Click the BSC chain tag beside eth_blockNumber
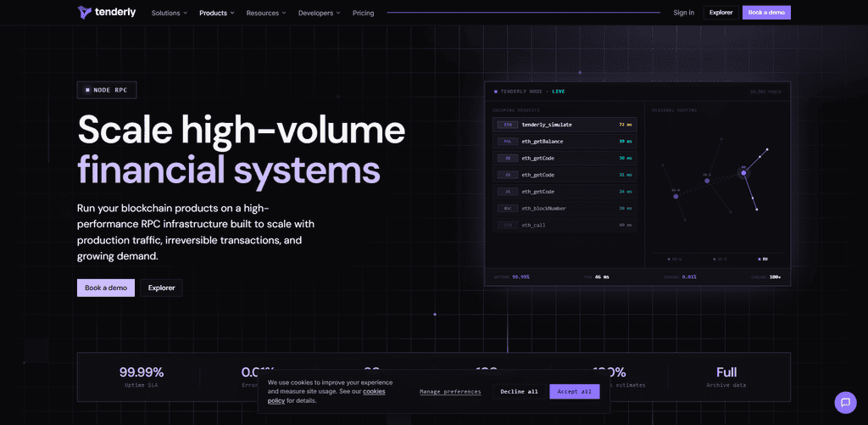 507,209
